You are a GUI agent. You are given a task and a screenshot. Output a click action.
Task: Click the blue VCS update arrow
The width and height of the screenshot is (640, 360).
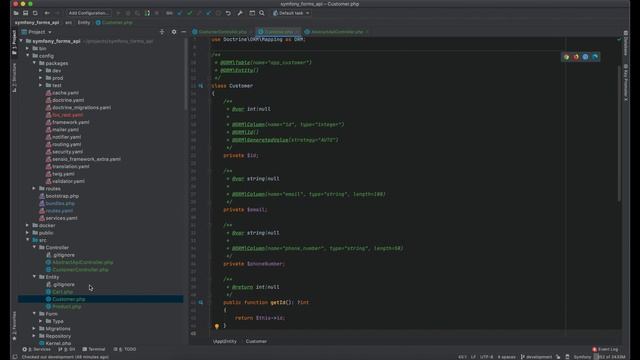(180, 13)
